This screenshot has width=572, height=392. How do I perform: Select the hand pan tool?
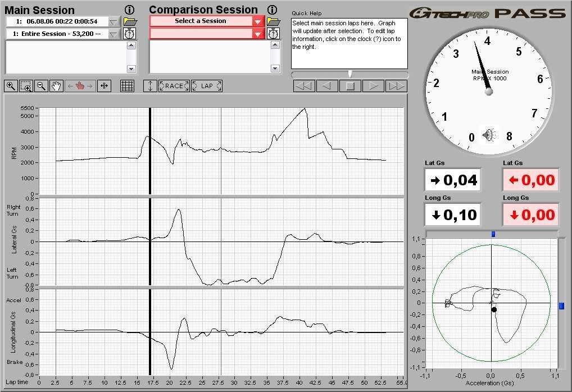56,86
